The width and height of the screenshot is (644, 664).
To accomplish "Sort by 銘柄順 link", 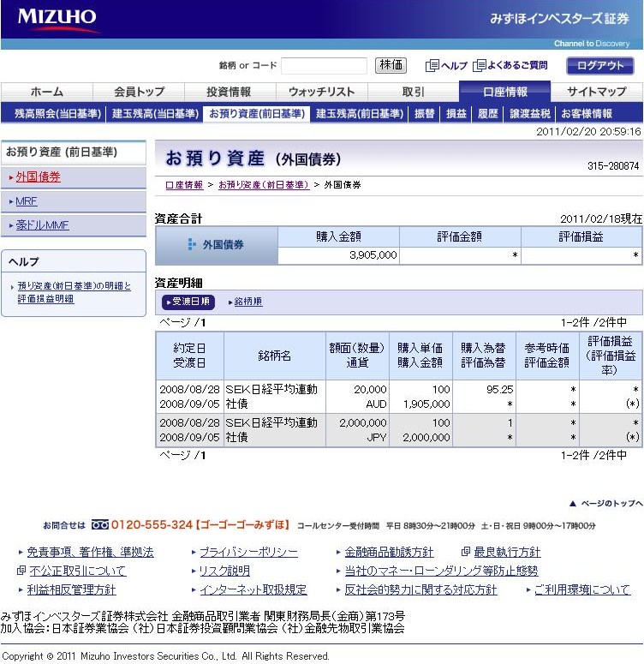I will pyautogui.click(x=247, y=302).
